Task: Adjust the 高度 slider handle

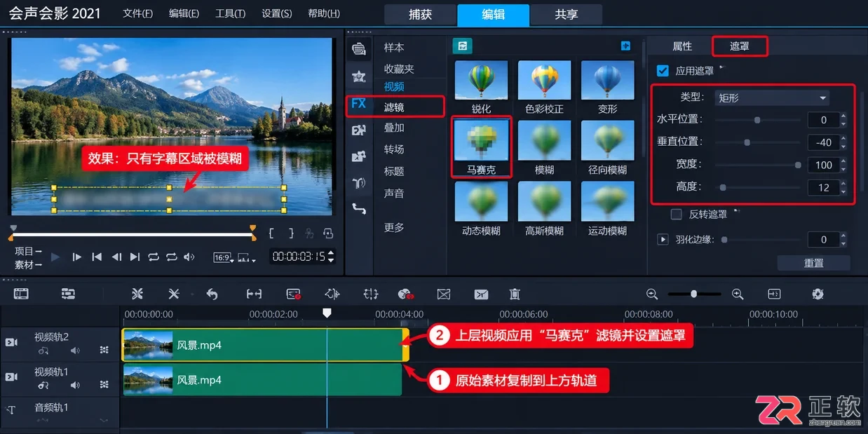Action: [723, 187]
